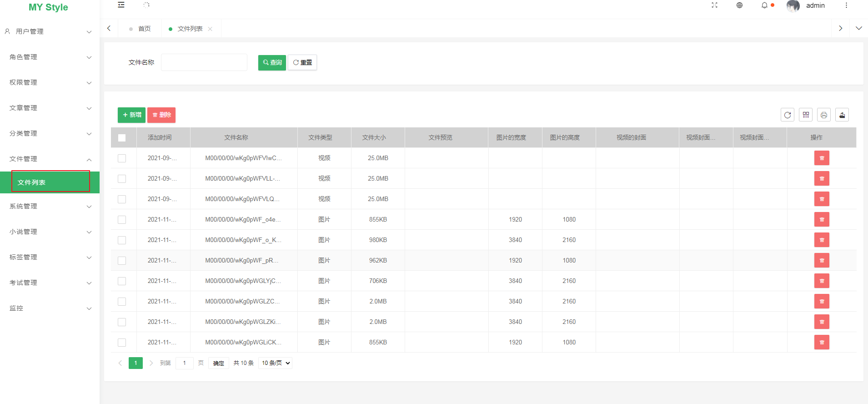
Task: Open the column filter grid icon
Action: (x=806, y=115)
